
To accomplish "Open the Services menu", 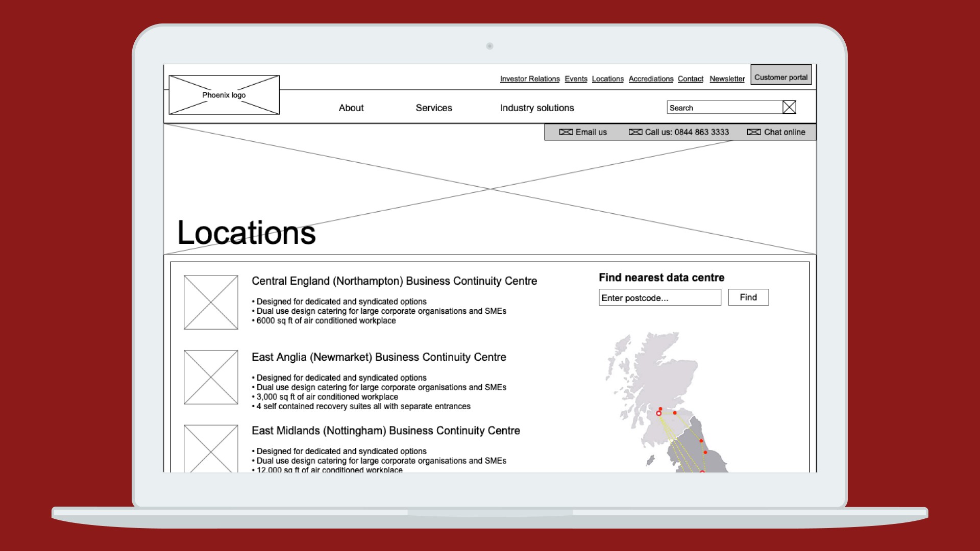I will 434,108.
